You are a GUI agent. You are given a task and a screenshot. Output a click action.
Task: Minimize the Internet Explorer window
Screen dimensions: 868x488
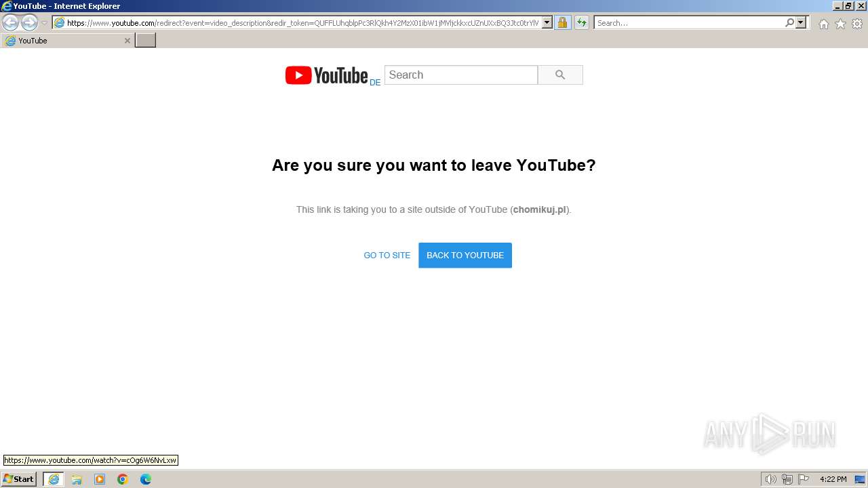click(837, 5)
